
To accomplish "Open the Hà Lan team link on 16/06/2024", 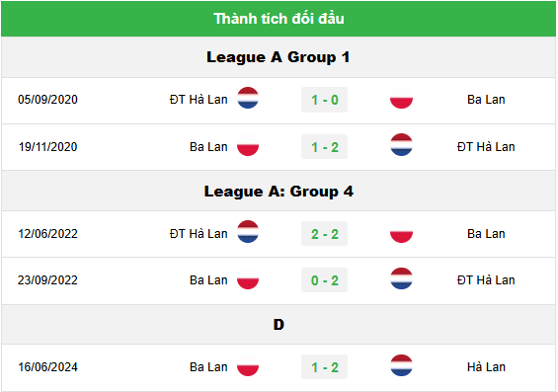I will pos(486,367).
